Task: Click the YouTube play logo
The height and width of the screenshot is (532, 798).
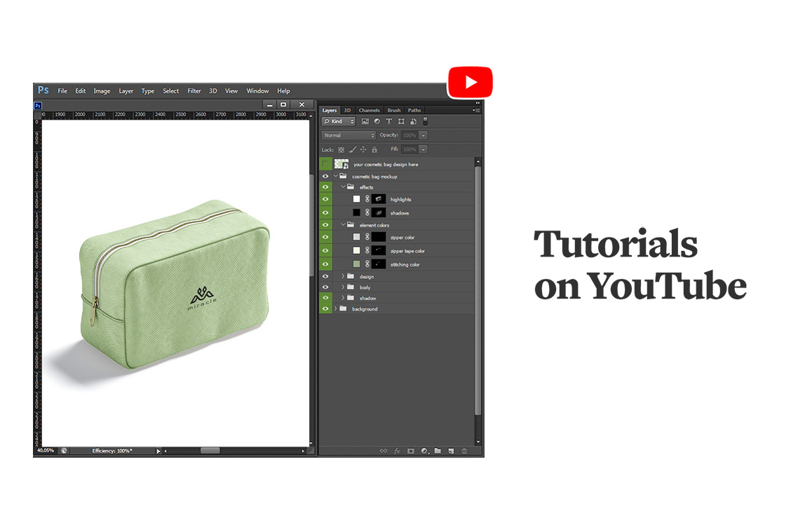Action: pos(470,82)
